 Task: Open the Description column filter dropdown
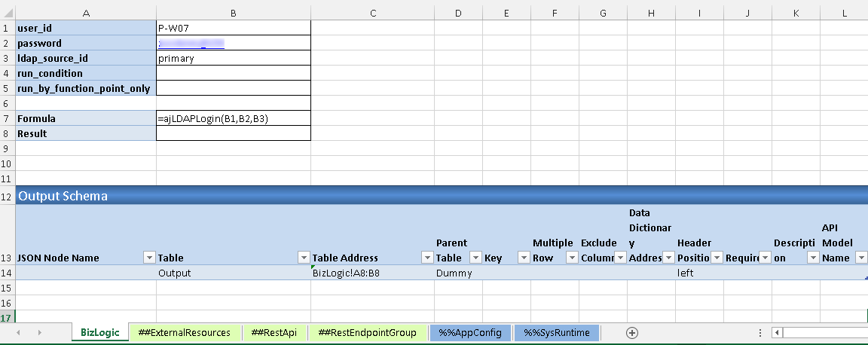812,258
